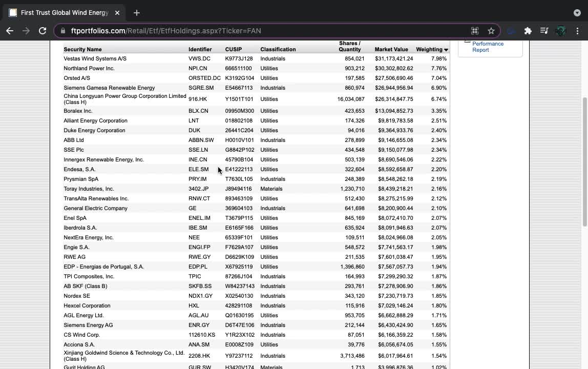Click the page vertical scrollbar thumb
Screen dimensions: 588x369
point(584,162)
